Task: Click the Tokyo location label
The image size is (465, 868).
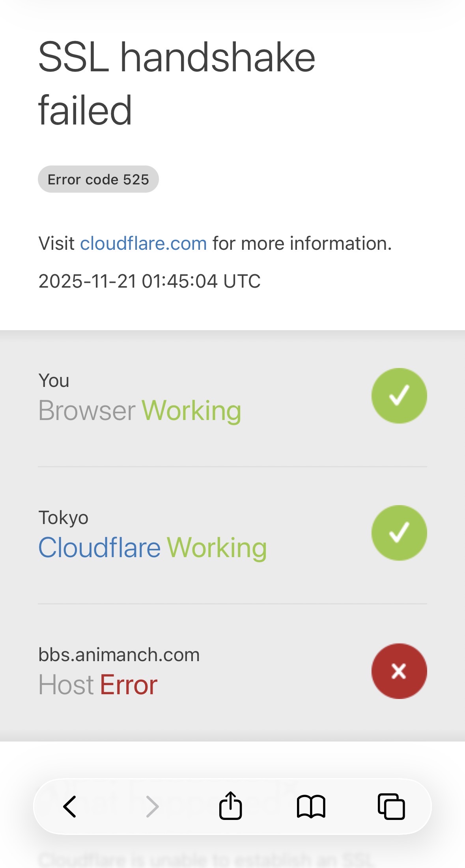Action: point(63,517)
